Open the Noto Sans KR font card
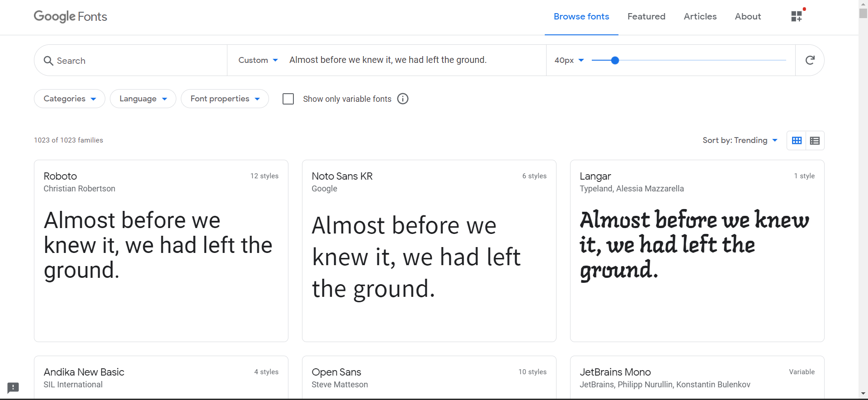Viewport: 868px width, 400px height. (429, 251)
